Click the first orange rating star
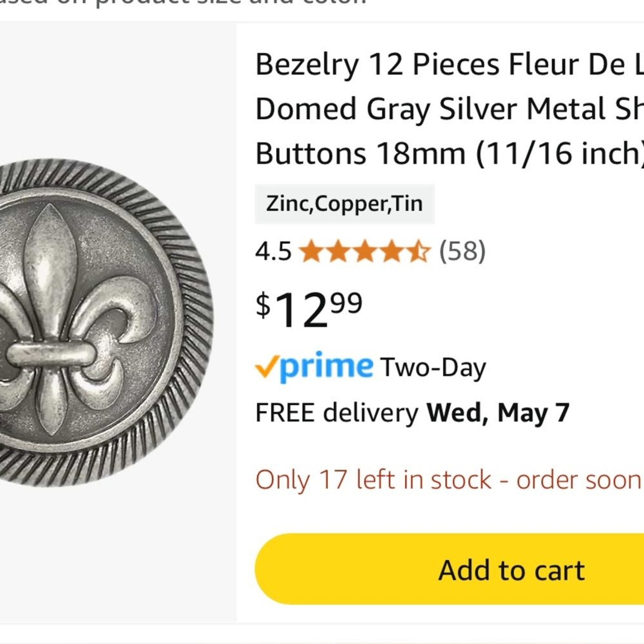 (x=312, y=251)
